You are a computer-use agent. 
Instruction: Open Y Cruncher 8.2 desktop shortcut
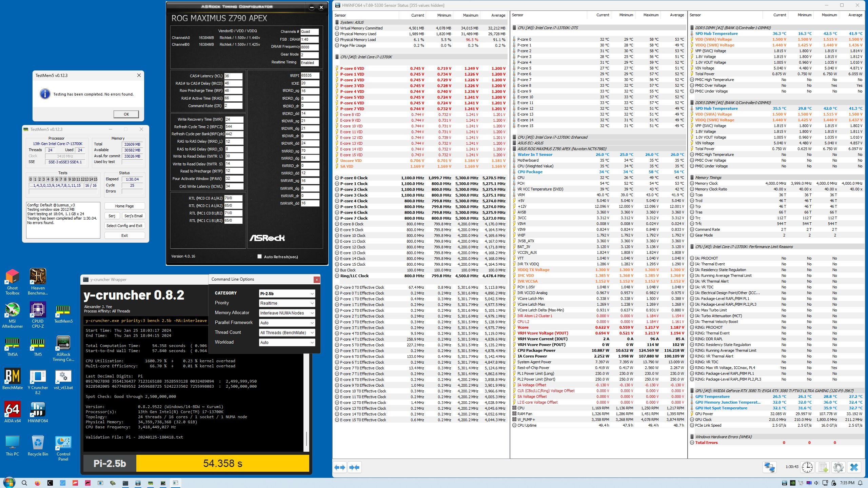[38, 382]
